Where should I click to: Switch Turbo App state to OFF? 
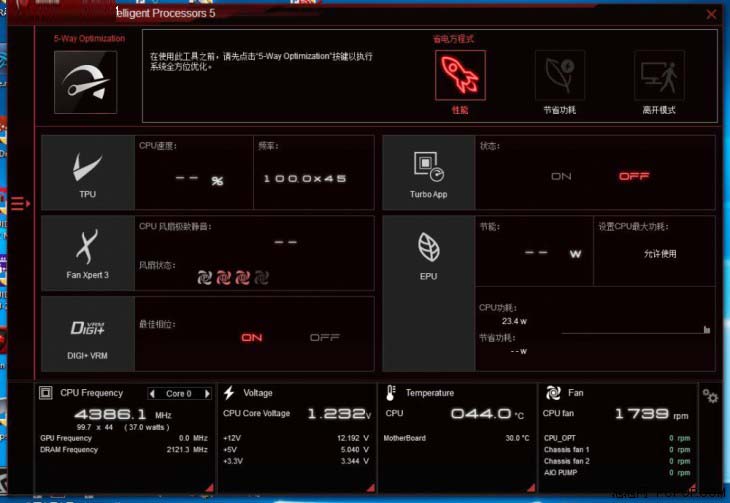634,176
